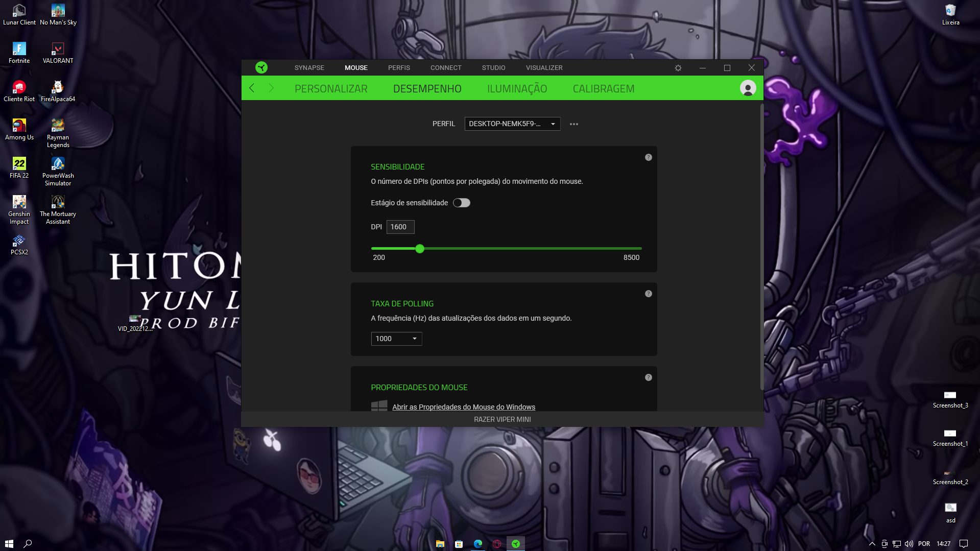Select The Mortuary Assistant desktop icon

point(58,210)
